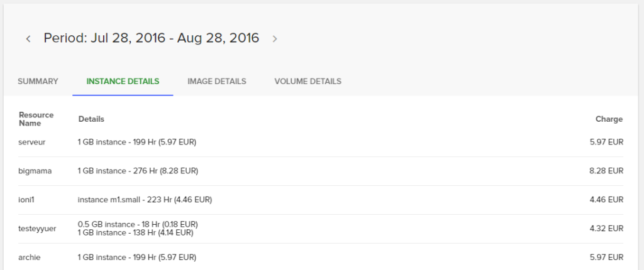
Task: Click the Details column header
Action: [91, 119]
